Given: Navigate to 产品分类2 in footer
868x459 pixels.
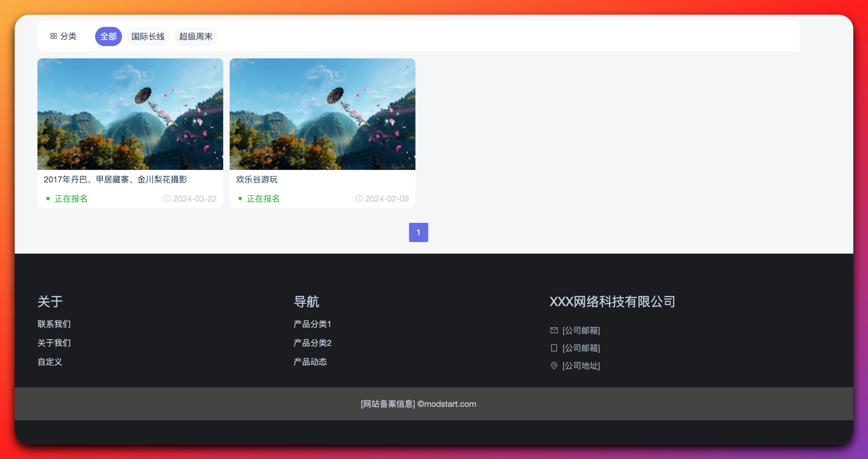Looking at the screenshot, I should [x=312, y=343].
